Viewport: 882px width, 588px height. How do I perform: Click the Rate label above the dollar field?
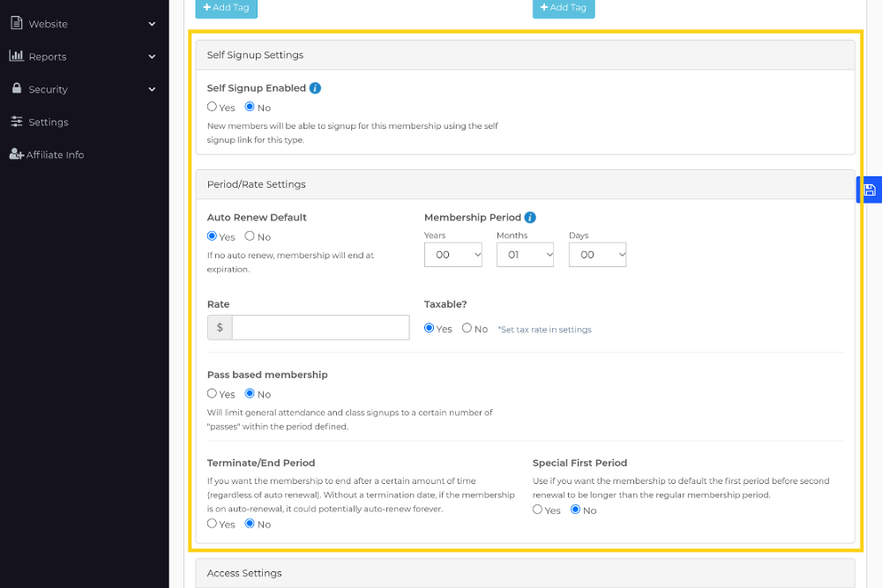tap(218, 304)
